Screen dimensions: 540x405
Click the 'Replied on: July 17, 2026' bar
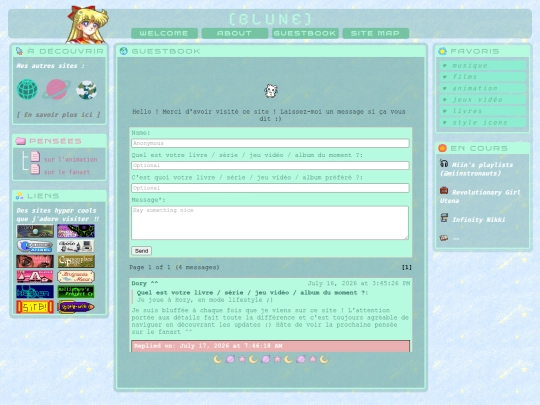tap(270, 346)
